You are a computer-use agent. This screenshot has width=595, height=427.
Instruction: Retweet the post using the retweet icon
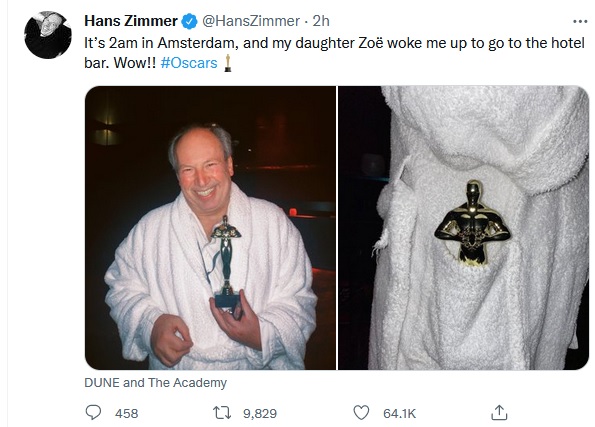click(x=222, y=413)
